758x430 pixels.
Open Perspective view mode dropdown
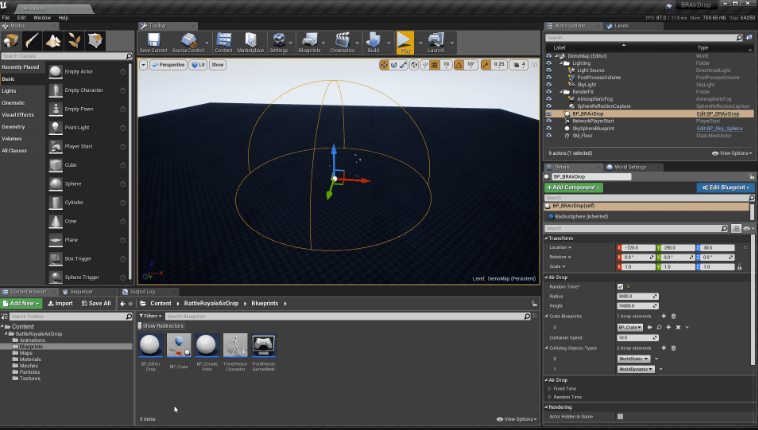click(x=168, y=65)
